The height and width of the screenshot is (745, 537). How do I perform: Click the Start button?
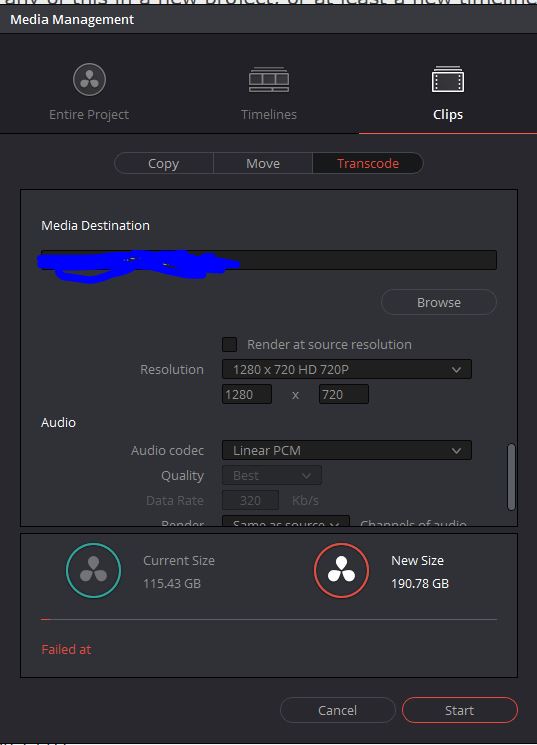[x=460, y=710]
